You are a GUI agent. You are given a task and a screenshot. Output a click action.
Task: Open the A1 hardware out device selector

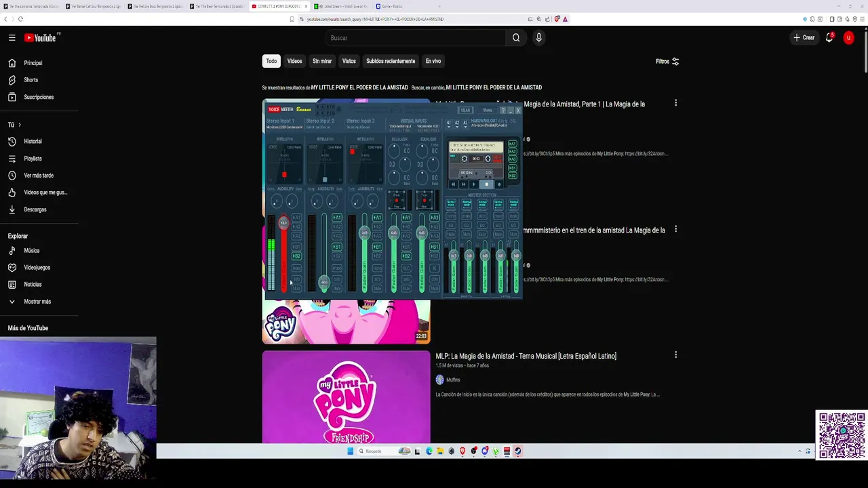[x=449, y=124]
